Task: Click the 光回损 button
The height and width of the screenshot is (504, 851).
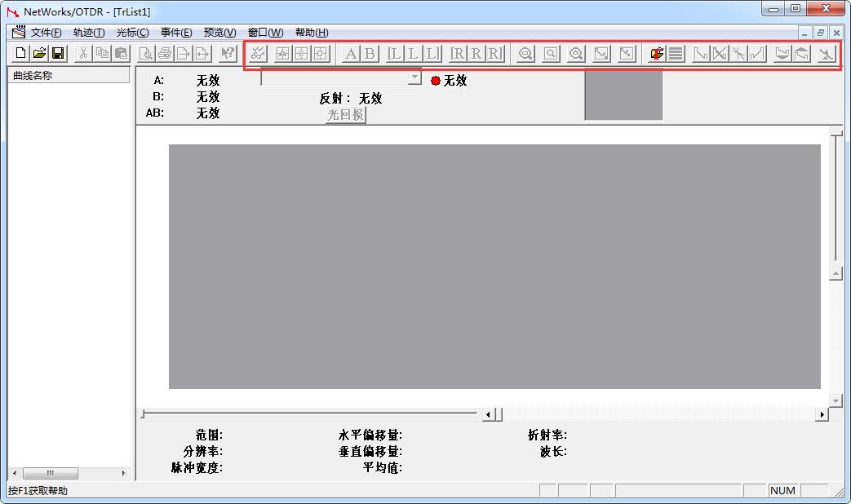Action: pyautogui.click(x=345, y=115)
